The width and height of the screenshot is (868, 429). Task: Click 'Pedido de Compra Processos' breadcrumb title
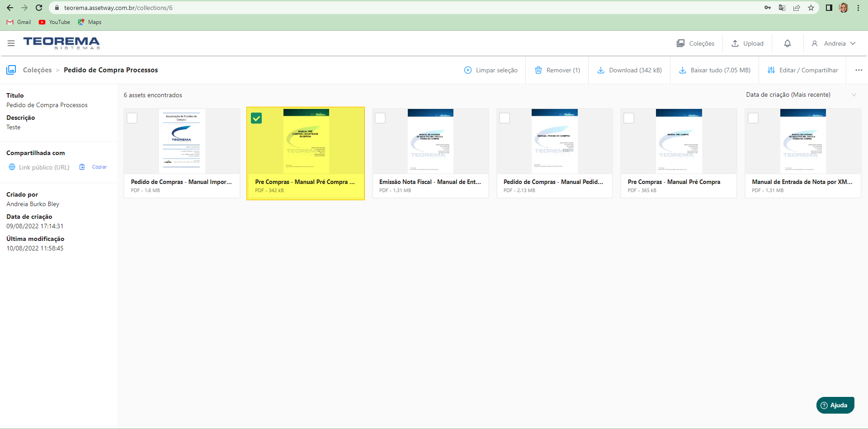click(x=111, y=70)
